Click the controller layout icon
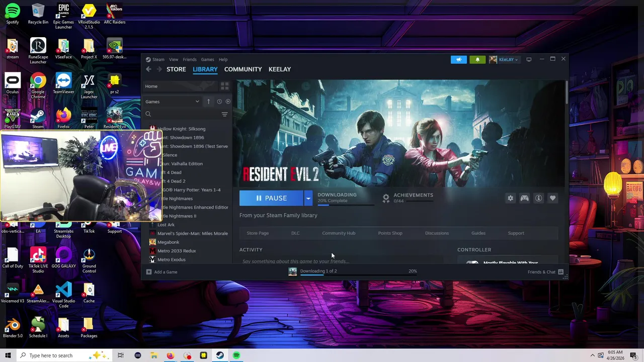Screen dimensions: 644x362 tap(524, 198)
